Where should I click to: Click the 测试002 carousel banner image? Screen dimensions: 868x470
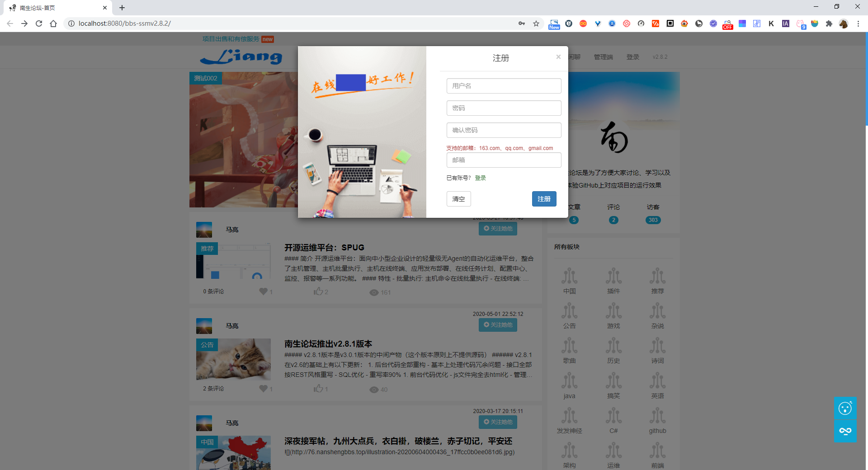243,140
